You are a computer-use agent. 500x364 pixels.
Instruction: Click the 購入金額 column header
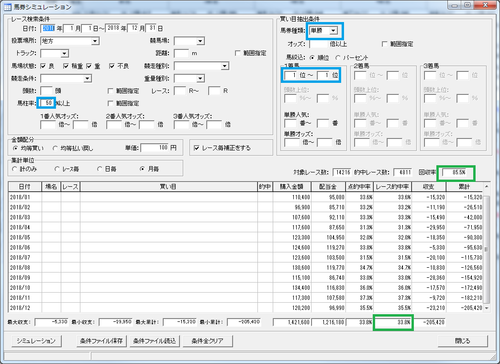tap(292, 187)
